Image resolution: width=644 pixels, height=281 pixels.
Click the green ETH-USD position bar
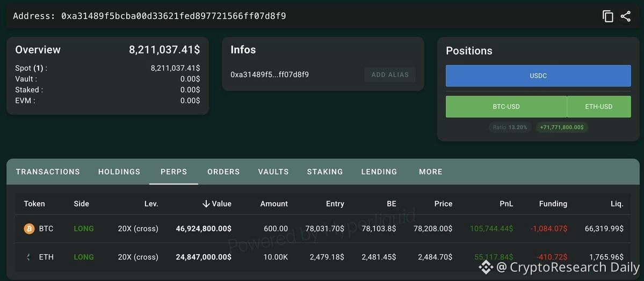599,107
